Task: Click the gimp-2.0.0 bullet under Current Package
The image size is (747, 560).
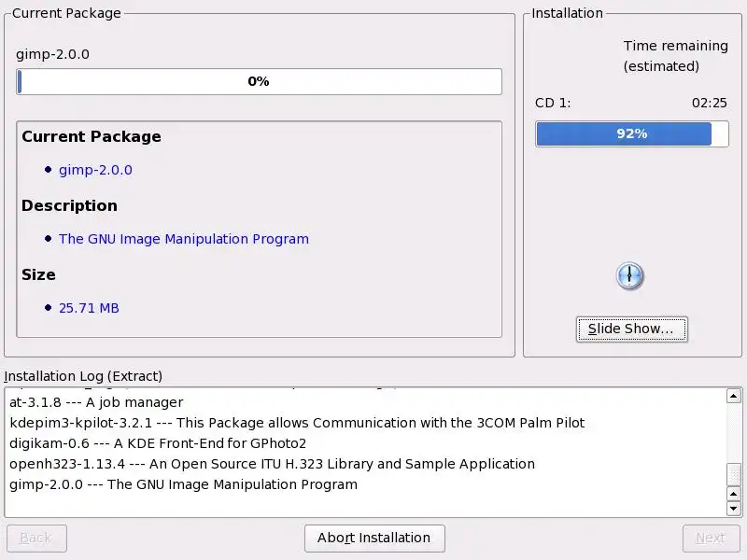Action: [x=95, y=170]
